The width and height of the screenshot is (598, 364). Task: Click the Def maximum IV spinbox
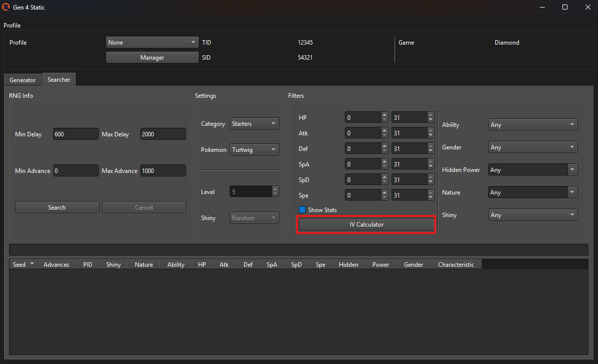coord(413,149)
